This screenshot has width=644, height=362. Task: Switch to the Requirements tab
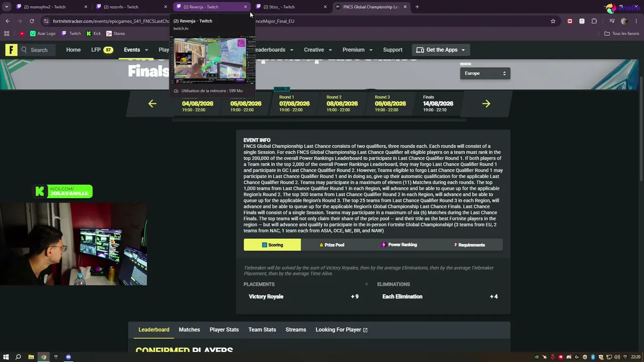(x=469, y=245)
